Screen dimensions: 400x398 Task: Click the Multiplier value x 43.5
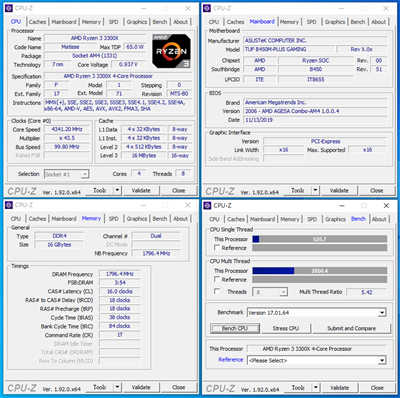coord(67,138)
